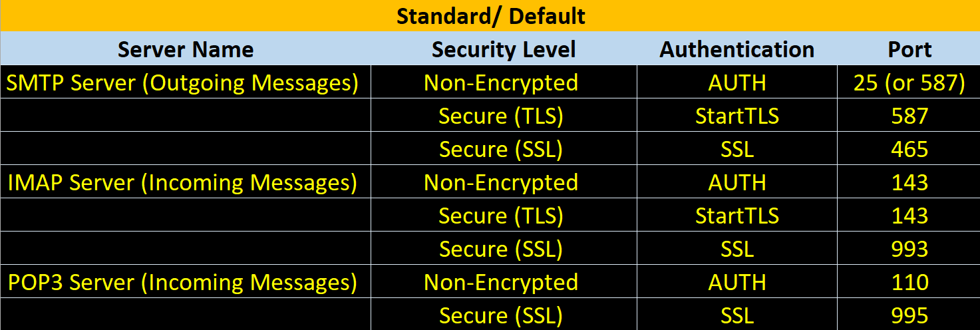Select the Authentication column header
The image size is (980, 330).
pos(737,49)
